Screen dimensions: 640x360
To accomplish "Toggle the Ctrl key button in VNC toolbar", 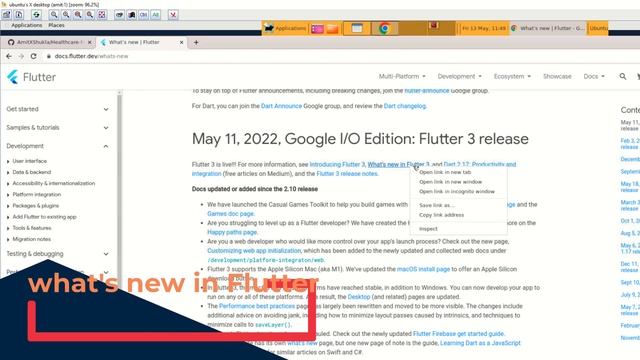I will [x=143, y=15].
